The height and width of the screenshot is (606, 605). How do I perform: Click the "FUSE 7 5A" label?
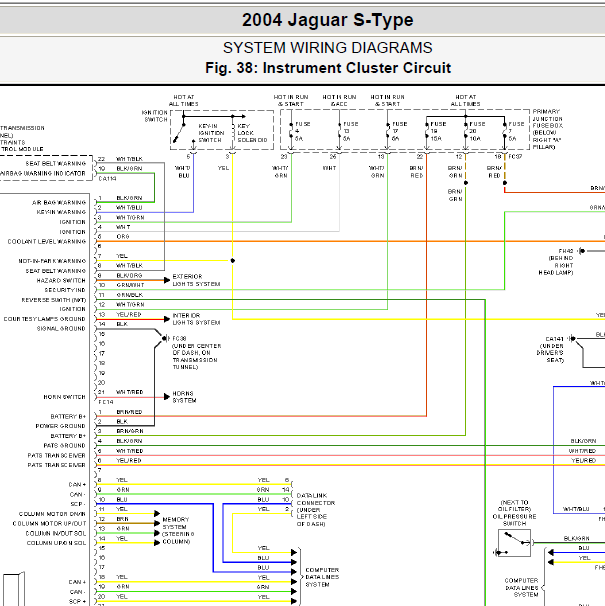[516, 131]
